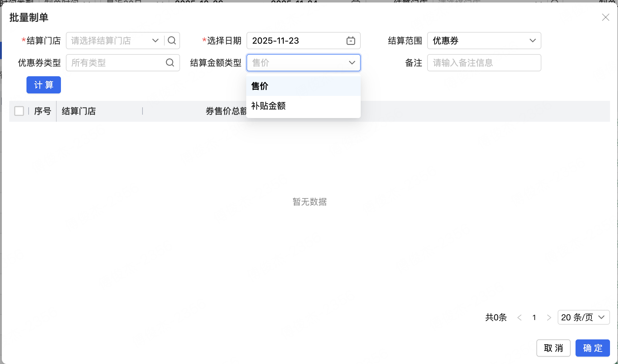618x364 pixels.
Task: Click the calendar icon in 选择日期 field
Action: coord(351,41)
